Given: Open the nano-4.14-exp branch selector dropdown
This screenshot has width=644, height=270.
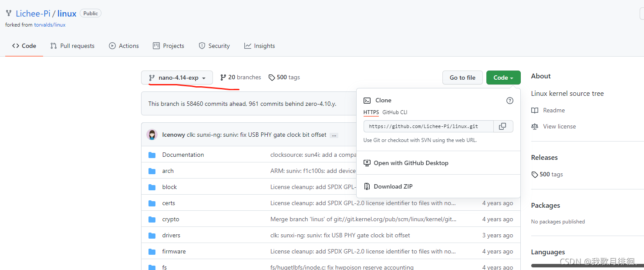Looking at the screenshot, I should 177,78.
